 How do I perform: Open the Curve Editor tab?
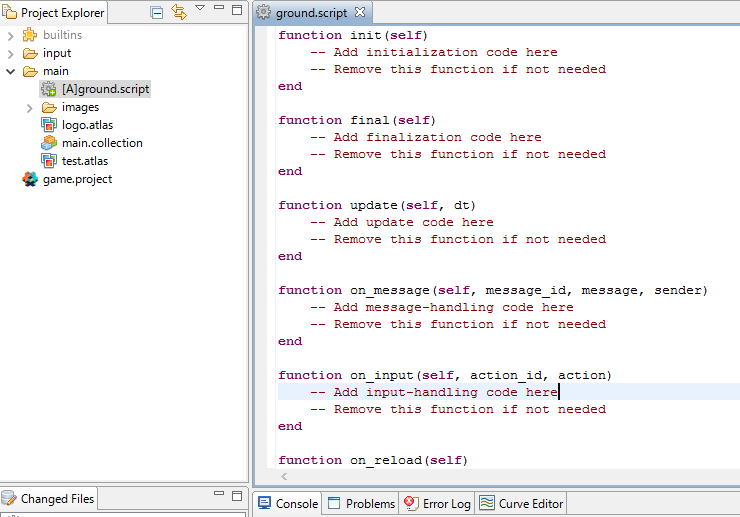coord(521,504)
